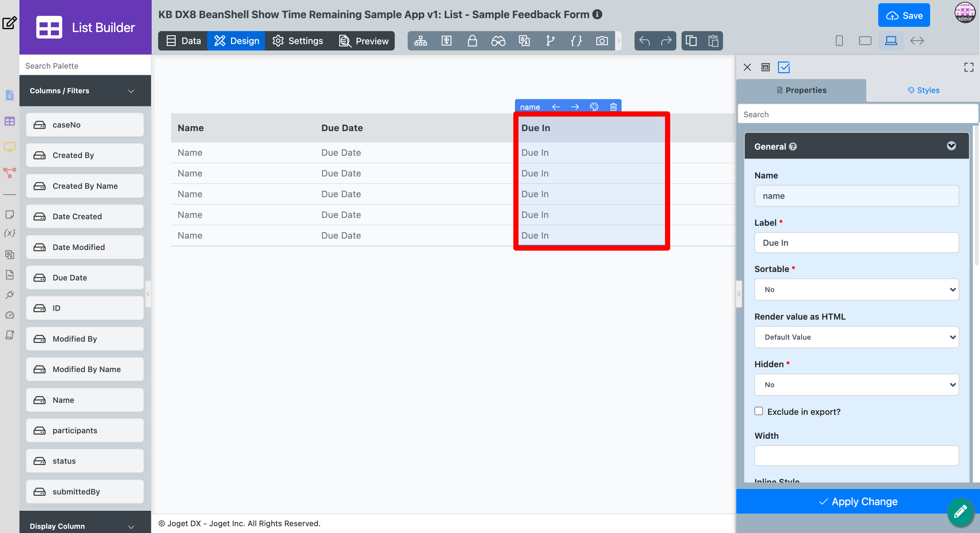Image resolution: width=980 pixels, height=533 pixels.
Task: Switch to mobile phone viewport
Action: [x=839, y=41]
